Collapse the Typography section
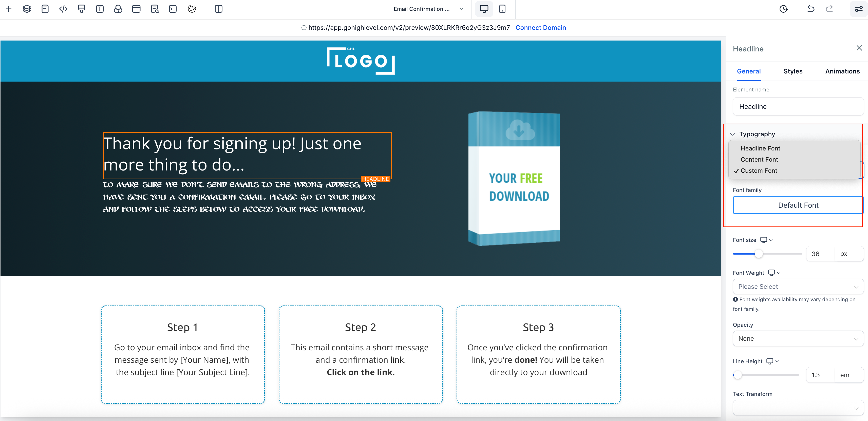This screenshot has width=868, height=421. pos(732,134)
